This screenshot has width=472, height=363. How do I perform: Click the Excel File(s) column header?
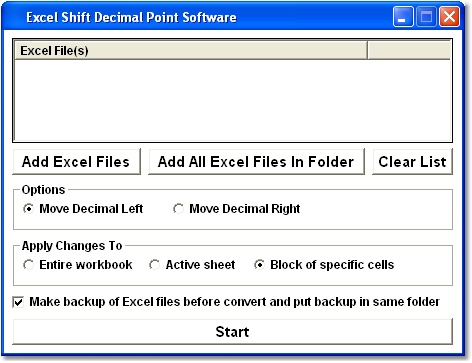pos(191,51)
